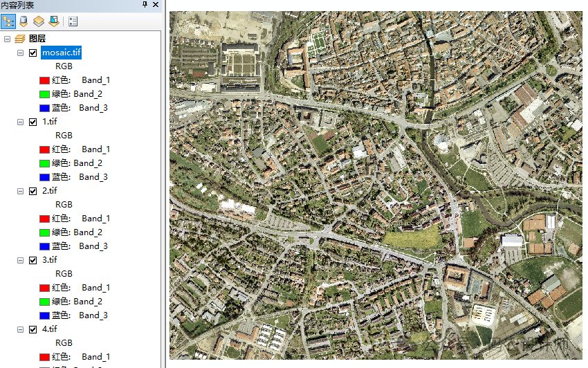This screenshot has height=368, width=588.
Task: Open table of contents Options icon
Action: pos(73,21)
